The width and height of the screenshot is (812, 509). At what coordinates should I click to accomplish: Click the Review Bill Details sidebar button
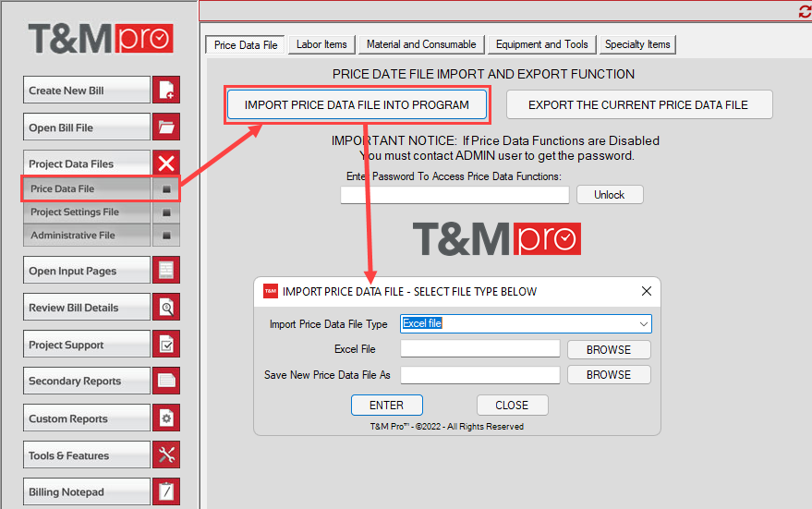(87, 307)
